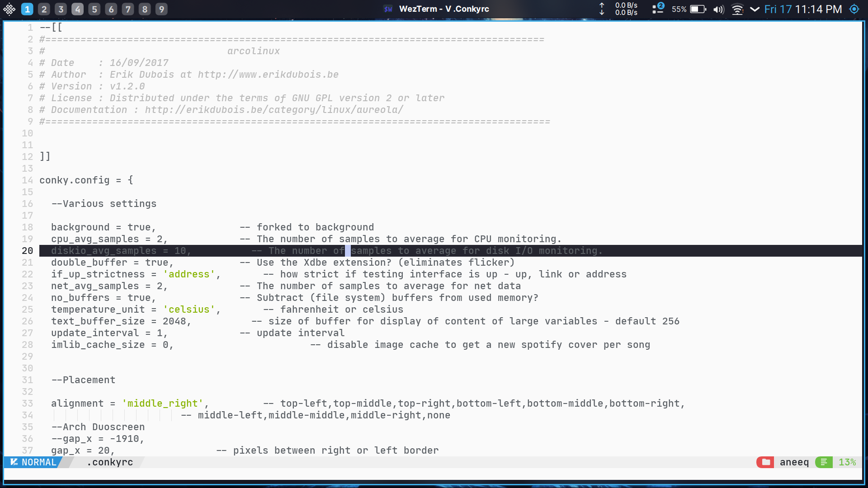Switch to workspace 9
The height and width of the screenshot is (488, 868).
point(161,9)
